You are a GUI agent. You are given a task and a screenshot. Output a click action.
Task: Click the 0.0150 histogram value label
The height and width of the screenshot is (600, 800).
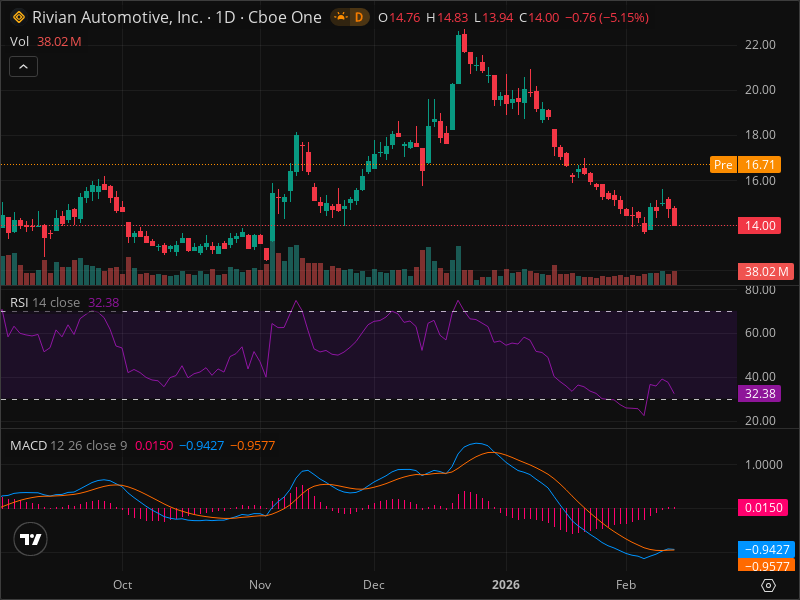(763, 508)
